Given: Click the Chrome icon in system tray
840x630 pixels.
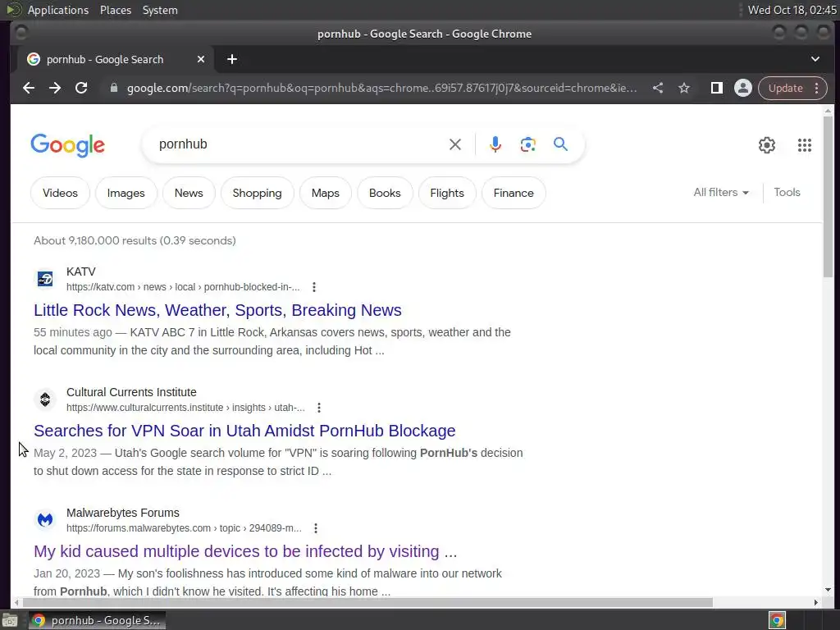Looking at the screenshot, I should (x=777, y=620).
